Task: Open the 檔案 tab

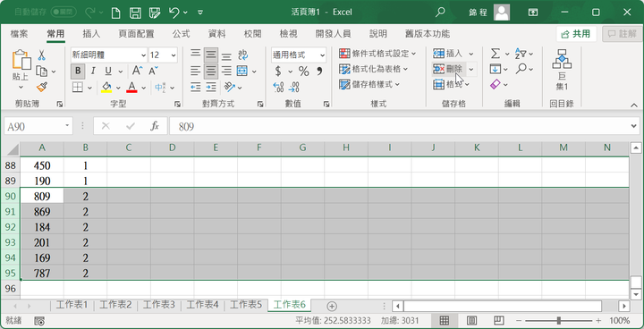Action: 20,34
